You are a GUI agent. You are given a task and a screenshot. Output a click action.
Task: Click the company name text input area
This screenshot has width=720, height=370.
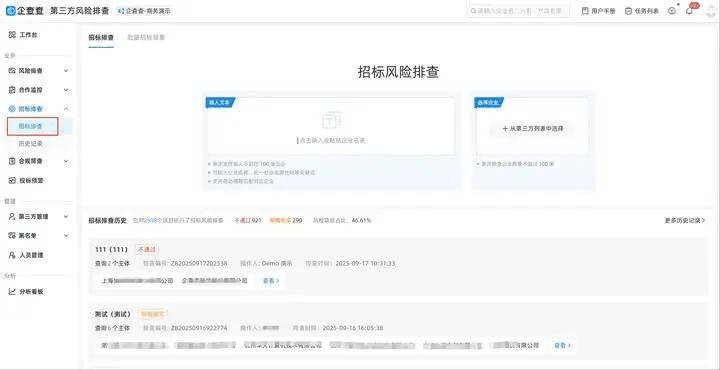331,125
